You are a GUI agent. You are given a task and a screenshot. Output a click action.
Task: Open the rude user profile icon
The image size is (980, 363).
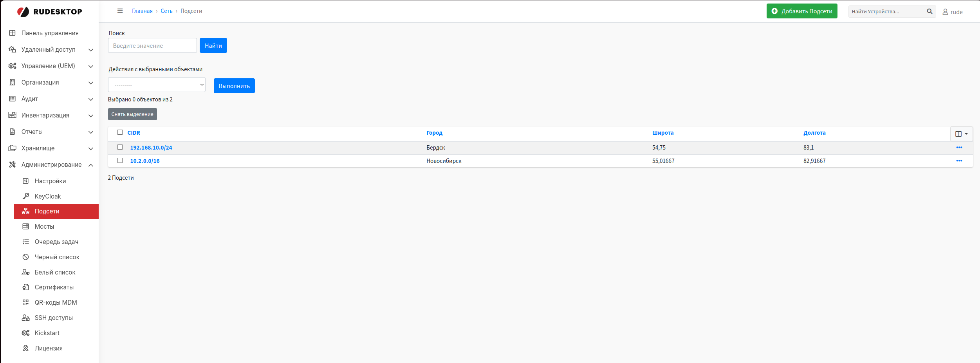(x=944, y=12)
